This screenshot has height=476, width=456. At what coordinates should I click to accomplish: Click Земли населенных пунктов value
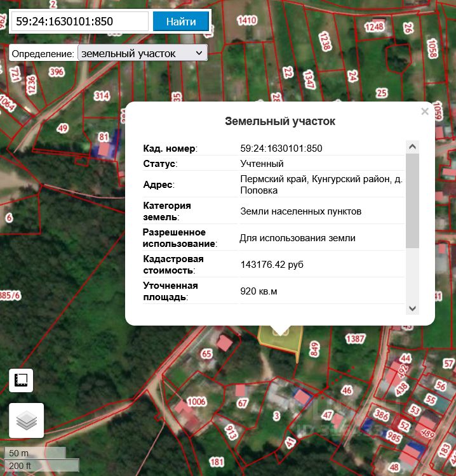coord(301,211)
